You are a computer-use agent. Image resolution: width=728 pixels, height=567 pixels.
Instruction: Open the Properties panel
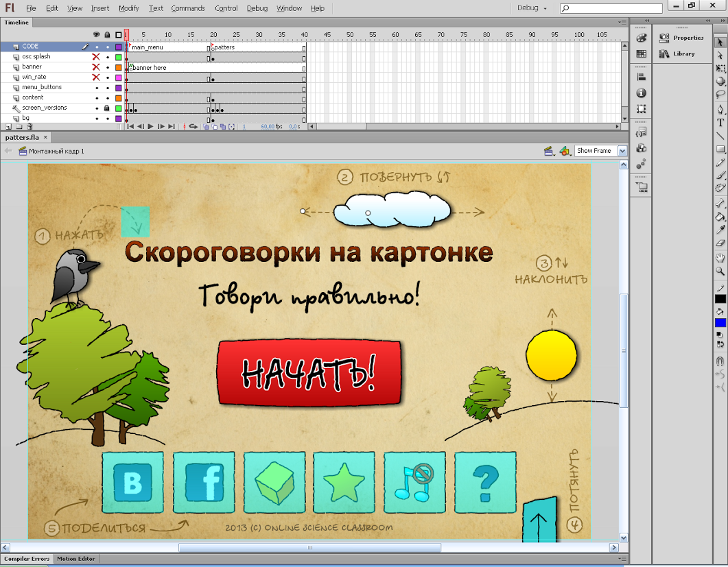681,38
